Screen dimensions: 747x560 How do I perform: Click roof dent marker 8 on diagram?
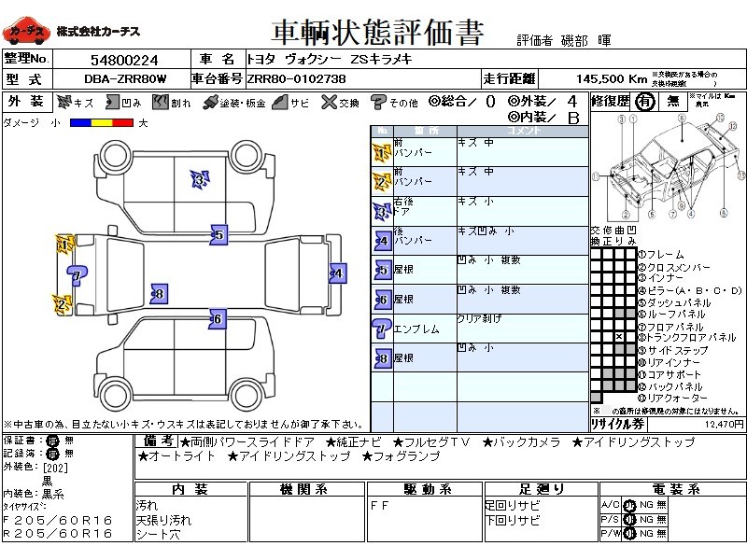tap(159, 294)
